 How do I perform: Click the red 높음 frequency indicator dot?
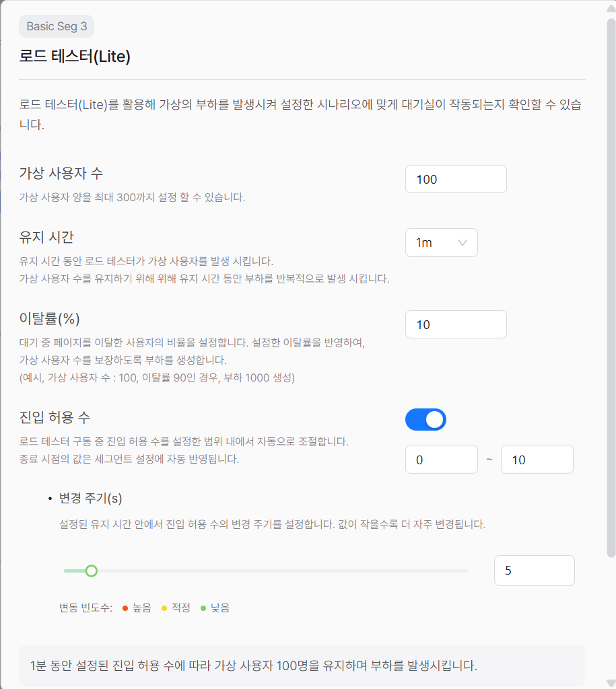(124, 607)
